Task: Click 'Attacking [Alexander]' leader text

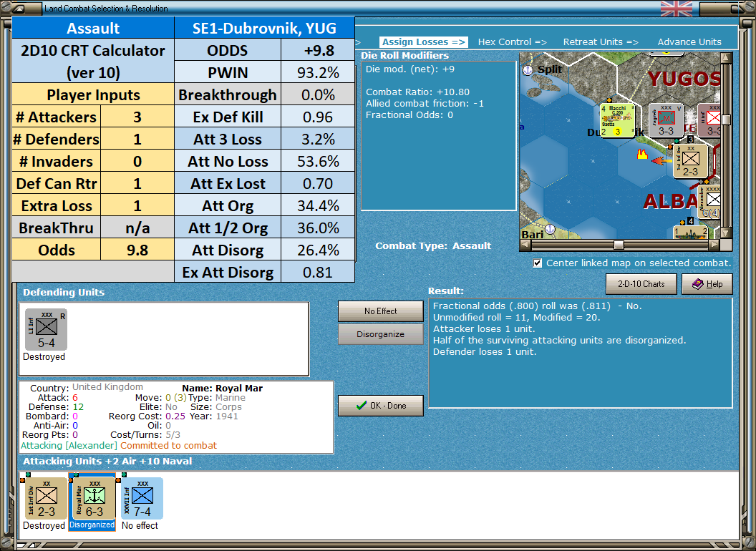Action: tap(69, 445)
